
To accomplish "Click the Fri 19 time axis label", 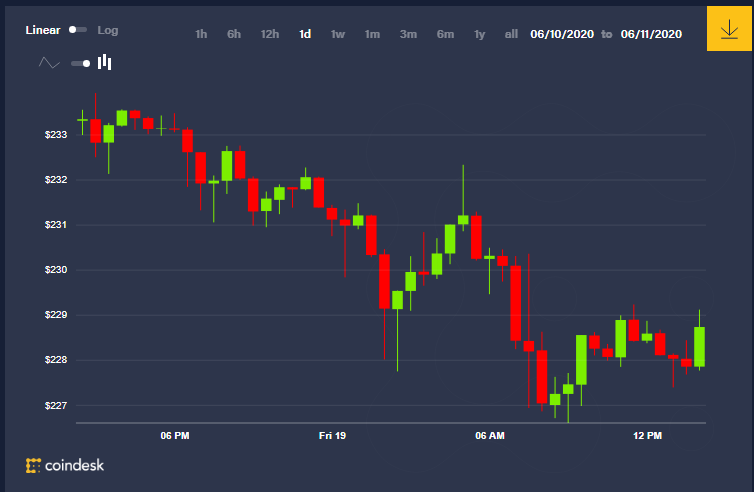I will click(332, 436).
